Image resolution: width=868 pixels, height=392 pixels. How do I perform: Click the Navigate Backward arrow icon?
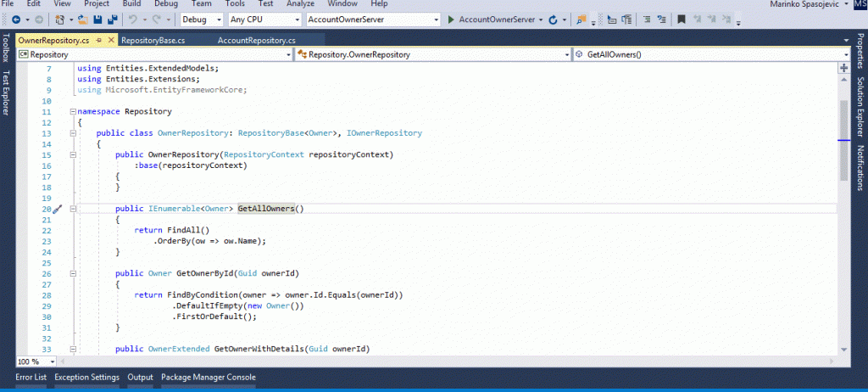(16, 19)
